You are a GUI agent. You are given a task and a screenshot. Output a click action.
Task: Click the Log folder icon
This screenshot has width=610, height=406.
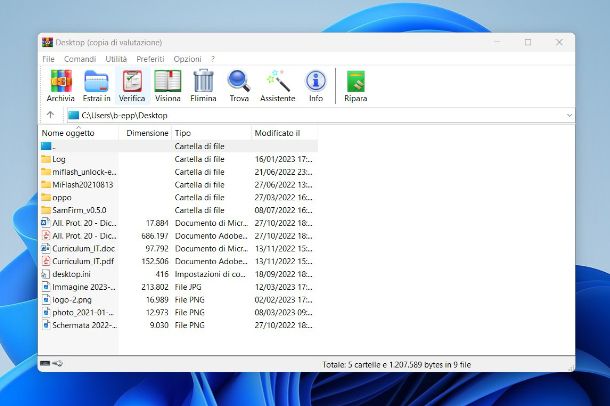[x=46, y=159]
